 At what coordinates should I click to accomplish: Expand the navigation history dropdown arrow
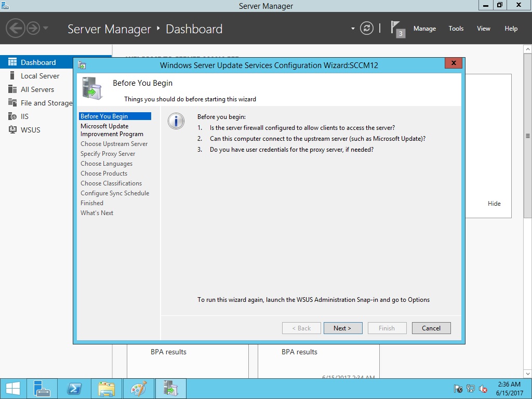(x=46, y=28)
